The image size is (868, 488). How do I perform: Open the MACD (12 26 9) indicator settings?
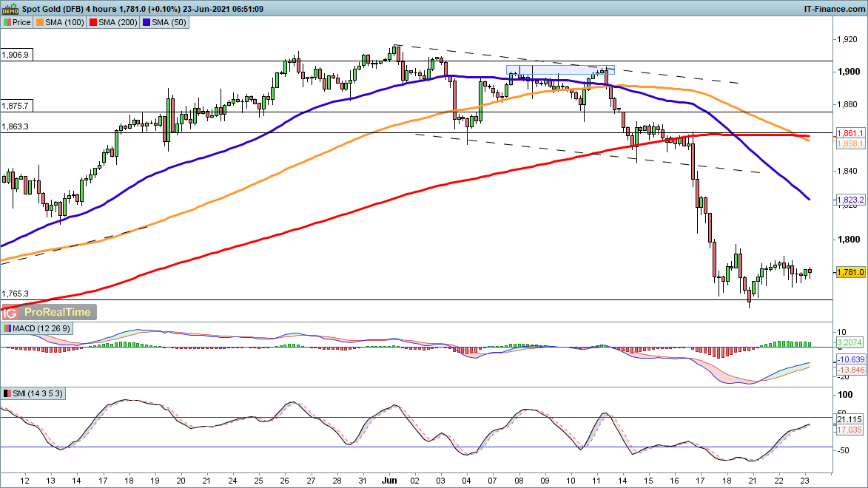(36, 328)
